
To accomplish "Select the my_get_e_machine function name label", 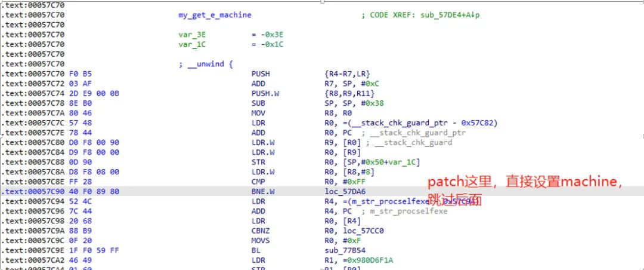I will (x=215, y=15).
